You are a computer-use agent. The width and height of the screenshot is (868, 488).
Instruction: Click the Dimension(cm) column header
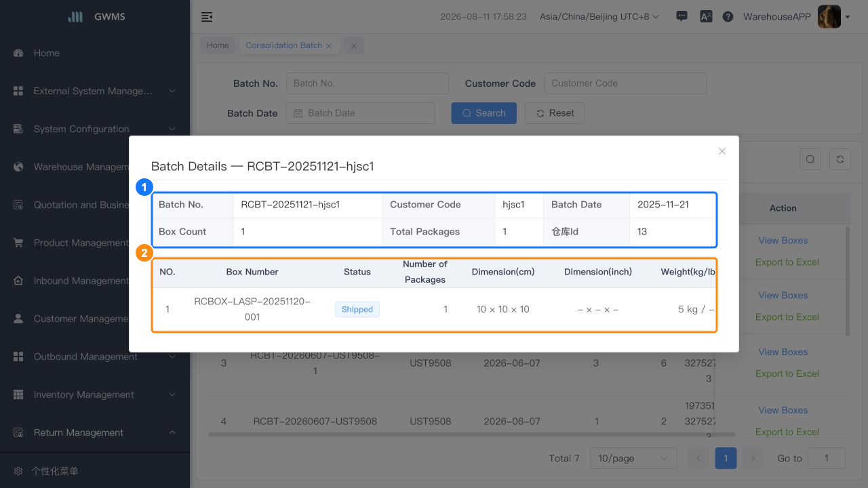point(503,272)
